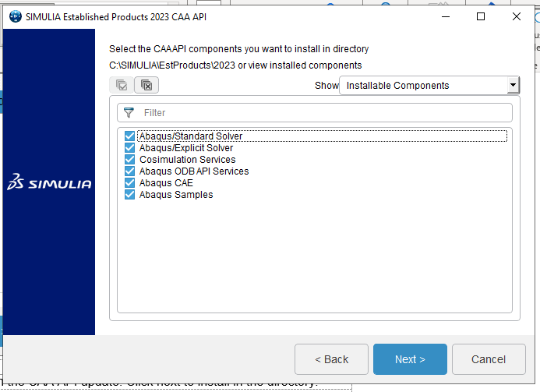Viewport: 540px width, 392px height.
Task: Click into the Filter input field
Action: (315, 113)
